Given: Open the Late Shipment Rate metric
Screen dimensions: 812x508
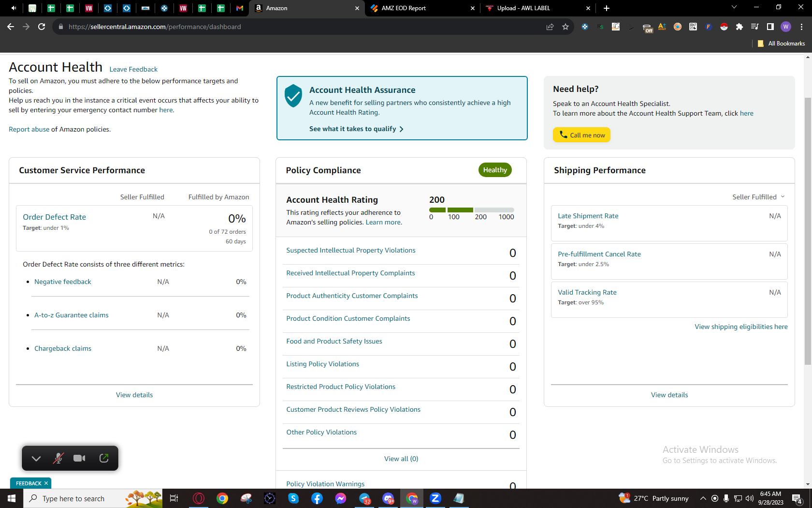Looking at the screenshot, I should (x=588, y=216).
